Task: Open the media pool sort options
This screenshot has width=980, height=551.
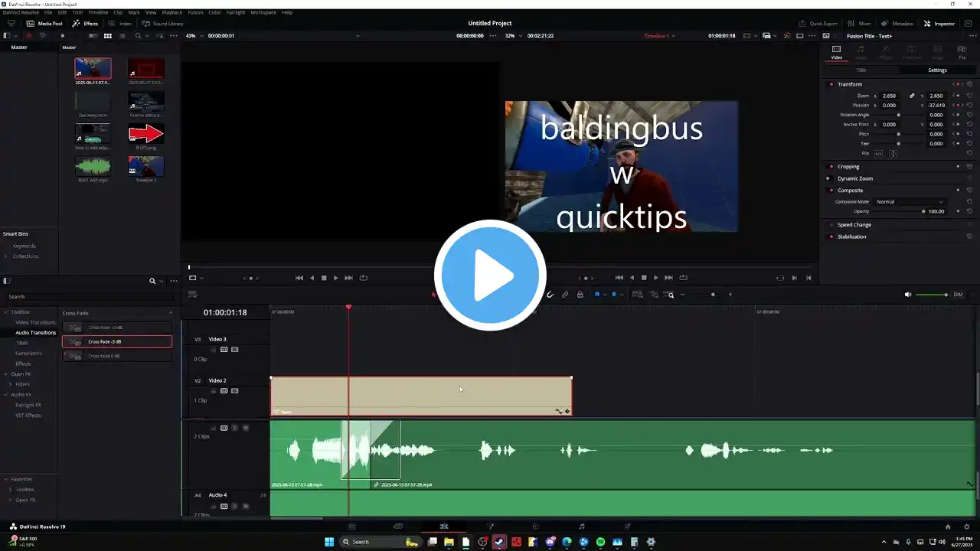Action: coord(160,36)
